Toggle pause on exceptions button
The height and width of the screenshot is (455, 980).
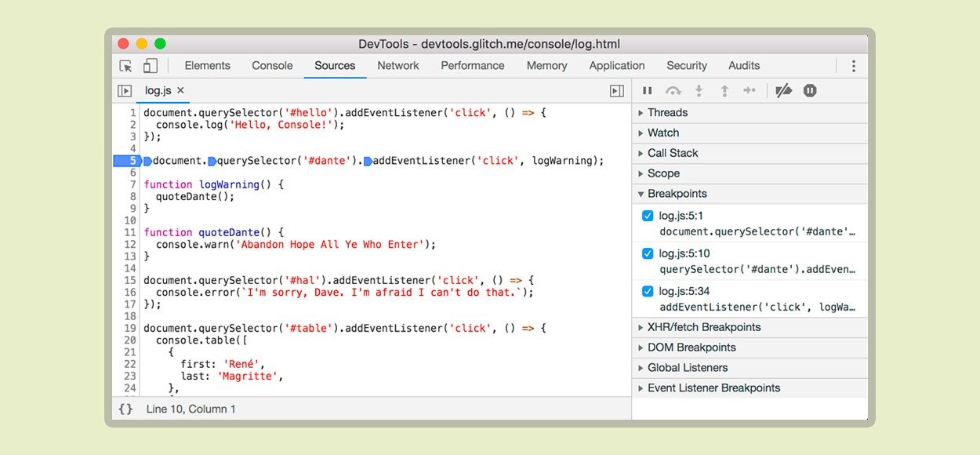[810, 91]
